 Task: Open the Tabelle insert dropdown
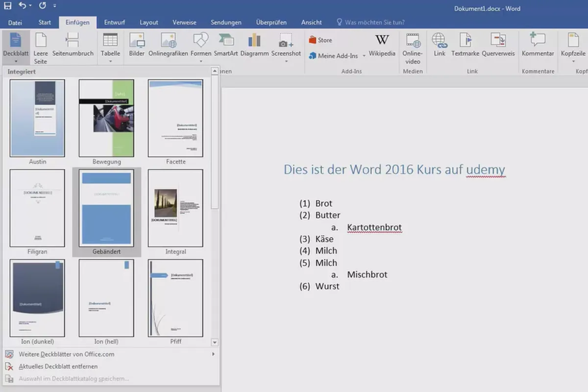pyautogui.click(x=110, y=48)
